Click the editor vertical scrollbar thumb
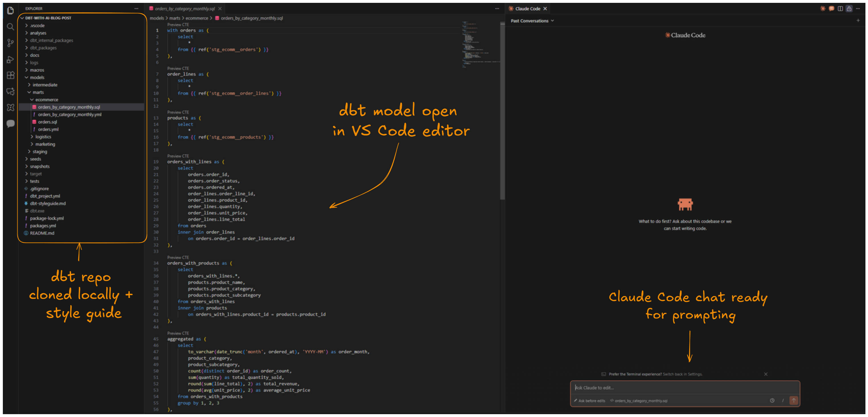 [502, 111]
